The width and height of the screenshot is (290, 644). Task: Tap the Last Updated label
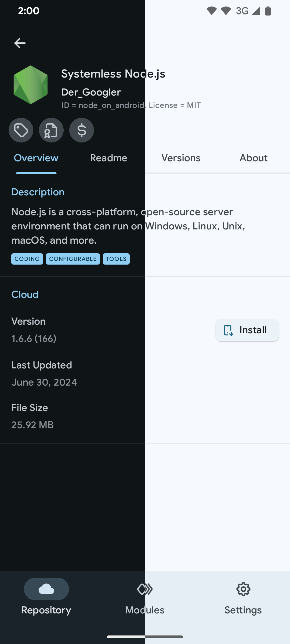tap(42, 365)
